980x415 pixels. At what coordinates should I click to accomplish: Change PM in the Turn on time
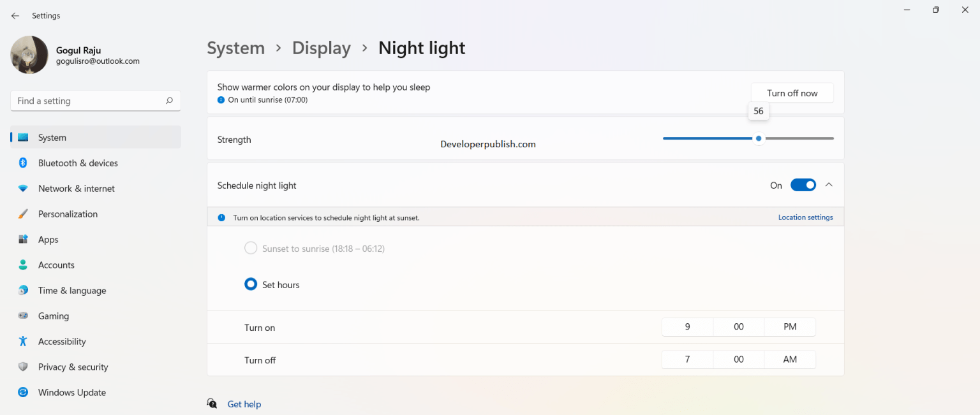(790, 326)
